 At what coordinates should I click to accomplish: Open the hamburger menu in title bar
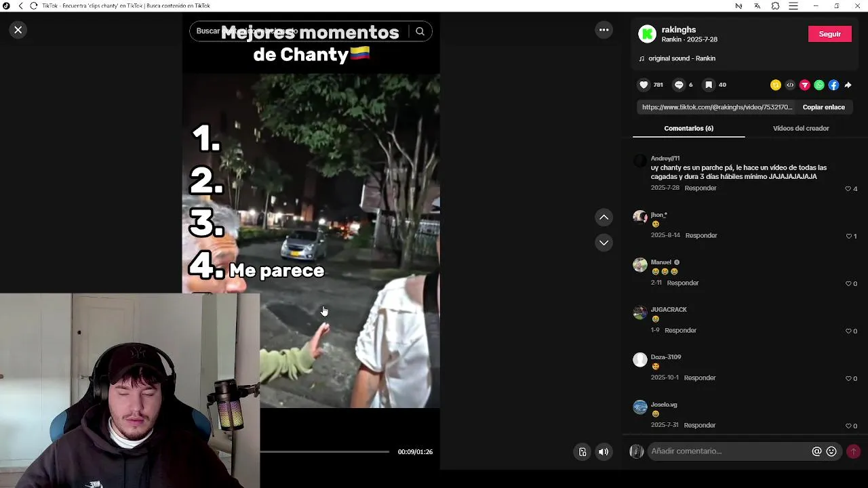click(x=793, y=5)
